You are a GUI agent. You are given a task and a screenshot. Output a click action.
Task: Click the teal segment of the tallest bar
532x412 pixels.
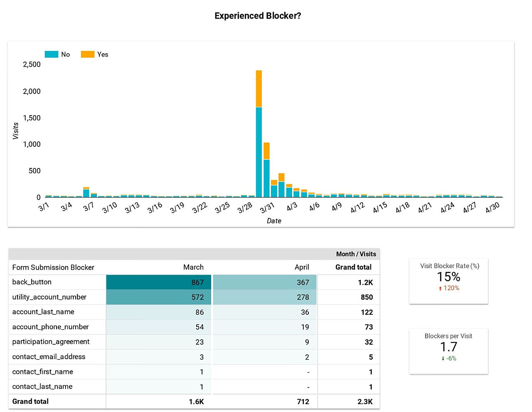pyautogui.click(x=259, y=152)
